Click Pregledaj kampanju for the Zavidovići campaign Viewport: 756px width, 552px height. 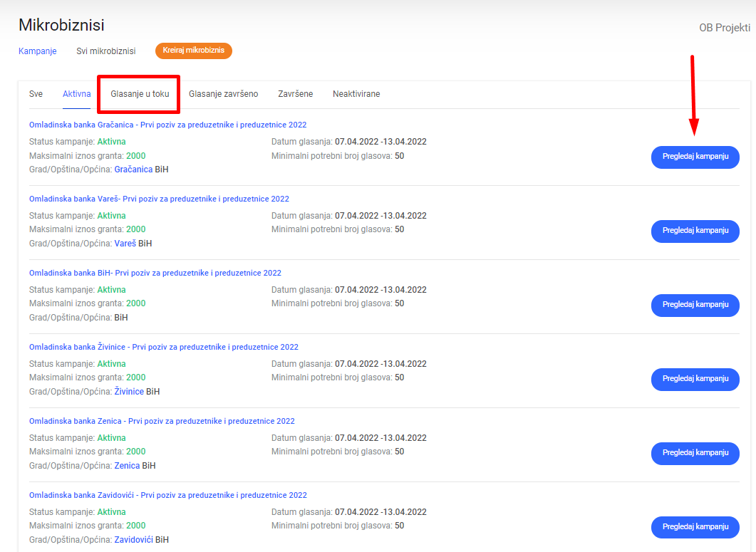coord(695,527)
